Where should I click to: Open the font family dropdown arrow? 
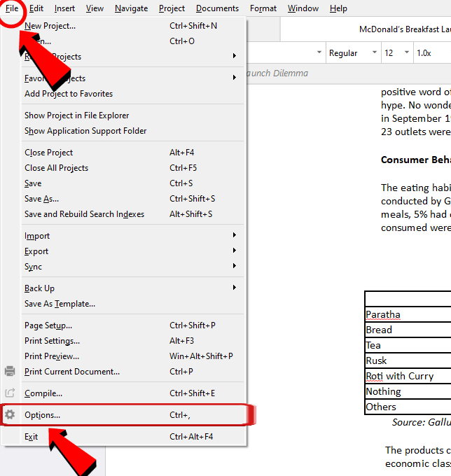(319, 52)
